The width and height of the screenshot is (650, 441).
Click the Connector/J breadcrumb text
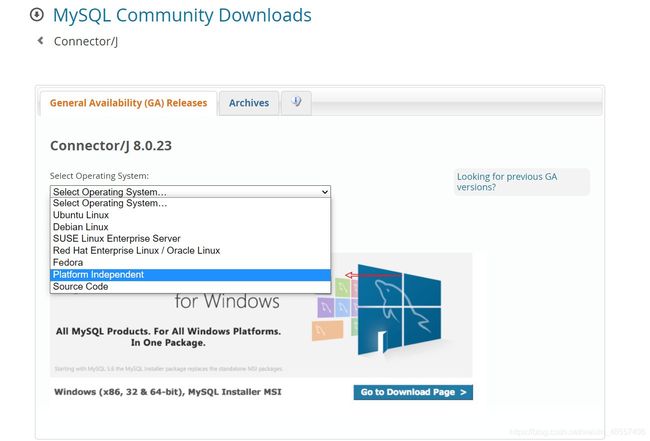86,41
